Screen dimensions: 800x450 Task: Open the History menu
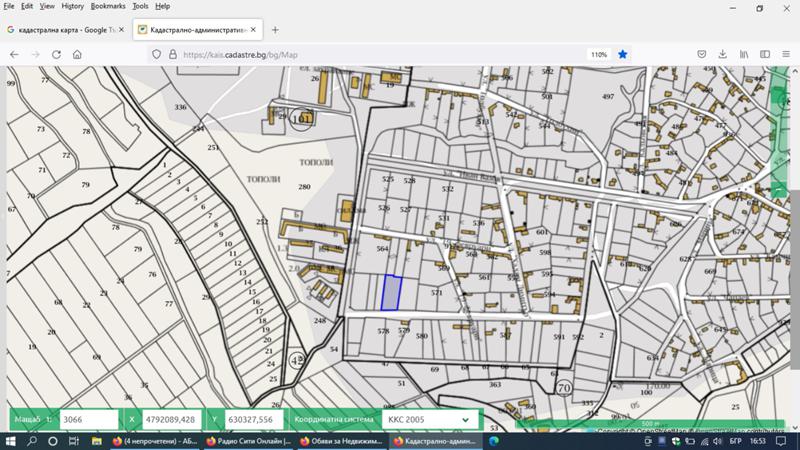[x=72, y=6]
